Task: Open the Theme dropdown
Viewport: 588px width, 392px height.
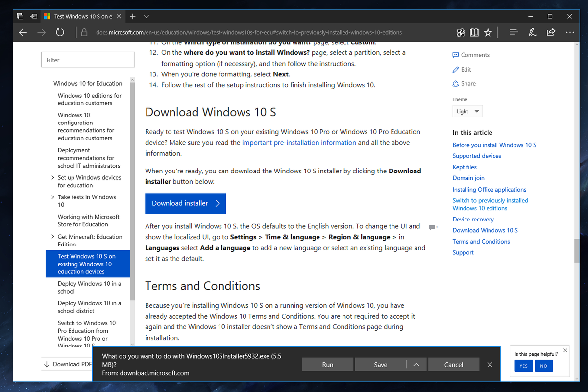Action: 467,111
